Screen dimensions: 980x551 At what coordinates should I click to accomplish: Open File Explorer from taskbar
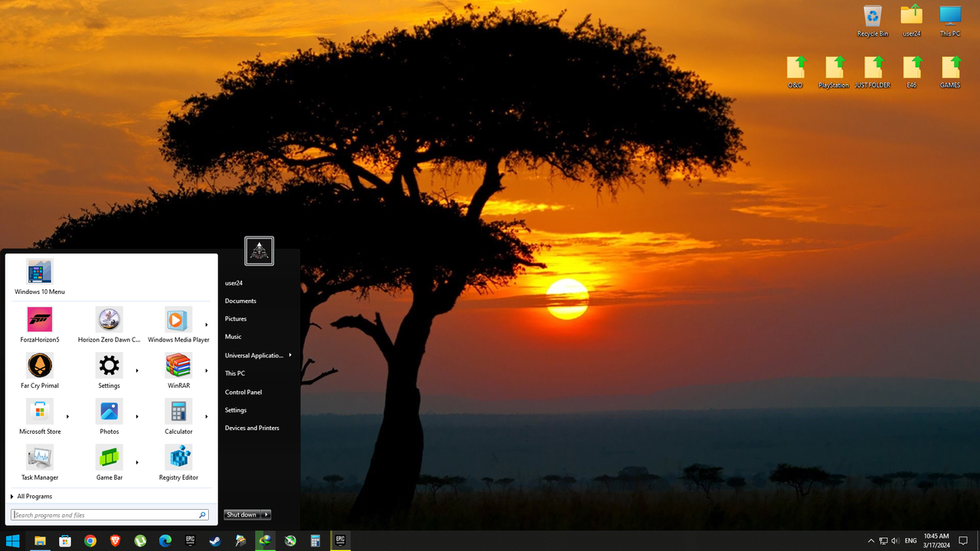(x=40, y=540)
